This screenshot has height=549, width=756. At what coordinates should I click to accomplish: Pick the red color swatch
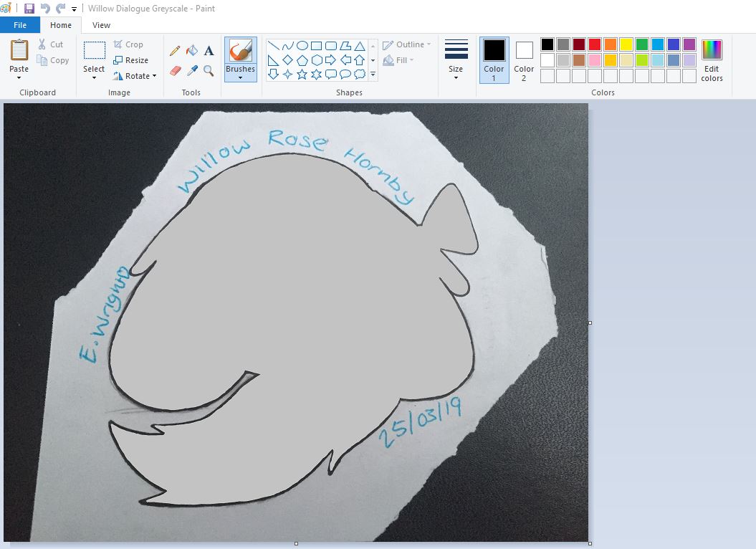point(594,44)
